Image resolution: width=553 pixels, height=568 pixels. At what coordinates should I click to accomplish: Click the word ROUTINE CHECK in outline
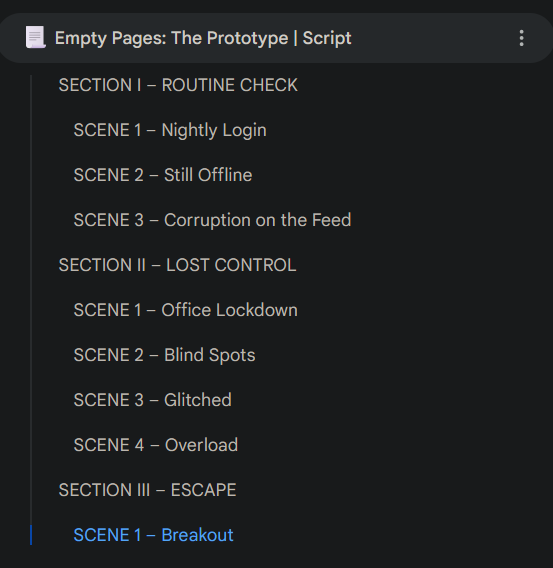pyautogui.click(x=230, y=85)
